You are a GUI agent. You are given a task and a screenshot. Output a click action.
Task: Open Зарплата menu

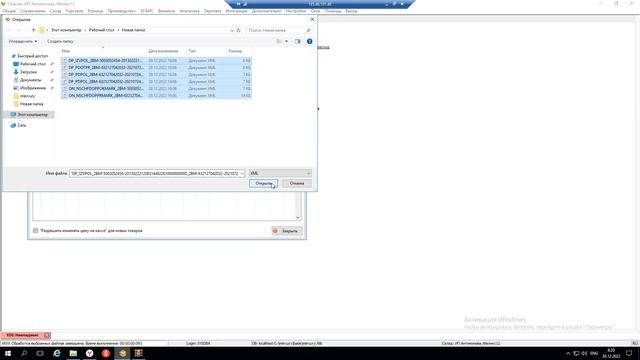[213, 11]
